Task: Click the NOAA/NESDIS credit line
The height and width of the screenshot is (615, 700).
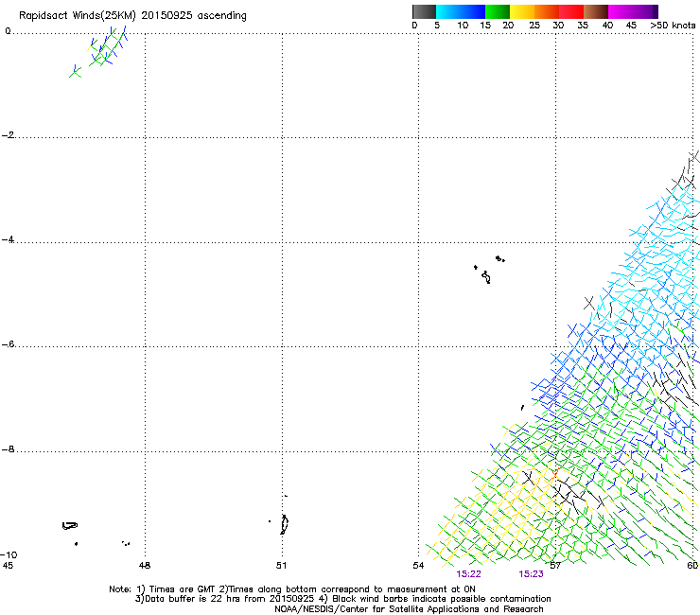Action: pos(409,609)
